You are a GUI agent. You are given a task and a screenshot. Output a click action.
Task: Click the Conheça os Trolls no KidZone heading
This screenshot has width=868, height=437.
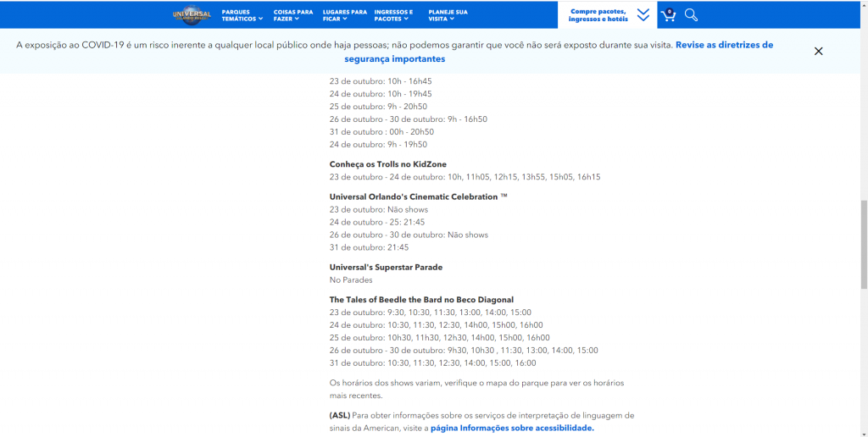coord(387,164)
